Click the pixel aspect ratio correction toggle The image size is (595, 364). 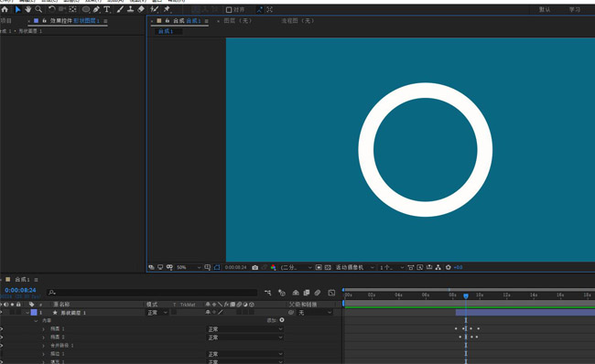(411, 267)
